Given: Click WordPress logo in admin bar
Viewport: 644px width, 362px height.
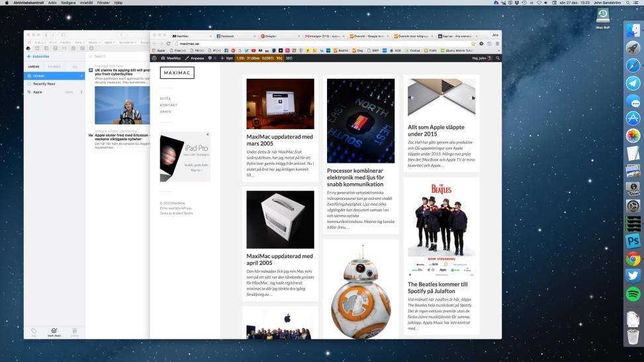Looking at the screenshot, I should (154, 58).
